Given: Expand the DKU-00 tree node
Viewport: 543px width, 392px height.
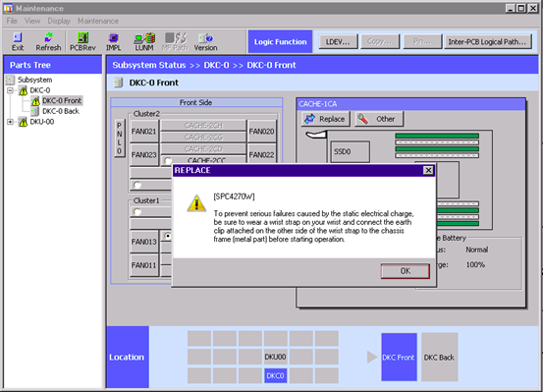Looking at the screenshot, I should tap(10, 122).
